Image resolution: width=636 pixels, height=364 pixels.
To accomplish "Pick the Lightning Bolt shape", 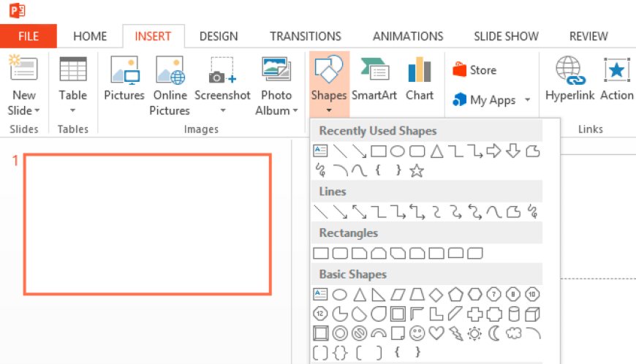I will (455, 334).
